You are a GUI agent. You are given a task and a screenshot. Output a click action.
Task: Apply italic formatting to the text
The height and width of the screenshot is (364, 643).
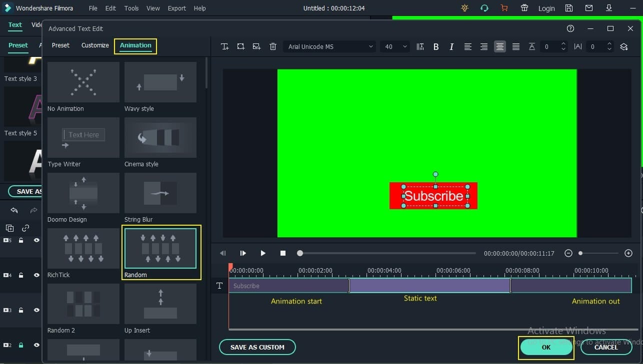(x=451, y=46)
